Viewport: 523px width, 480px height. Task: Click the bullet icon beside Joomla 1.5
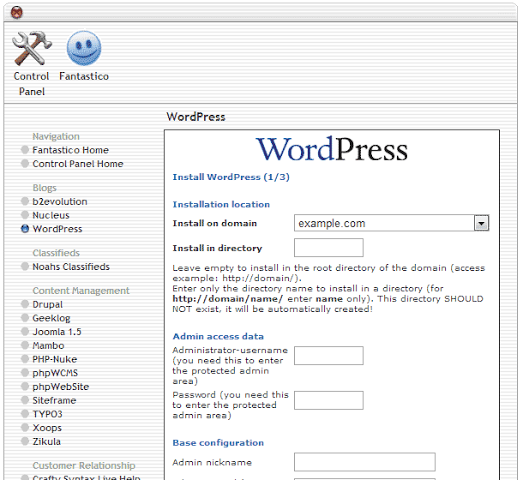point(25,331)
